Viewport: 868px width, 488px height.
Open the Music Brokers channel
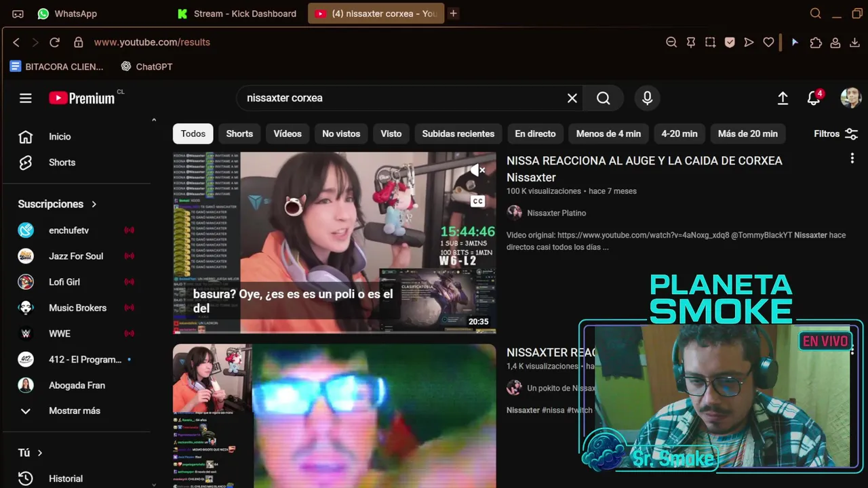(x=78, y=308)
